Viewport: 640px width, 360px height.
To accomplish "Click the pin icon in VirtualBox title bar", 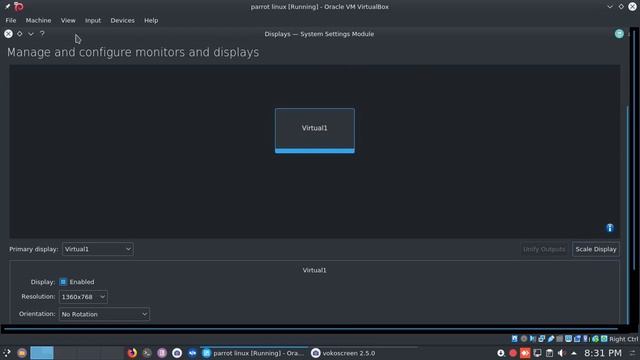I will click(x=7, y=7).
